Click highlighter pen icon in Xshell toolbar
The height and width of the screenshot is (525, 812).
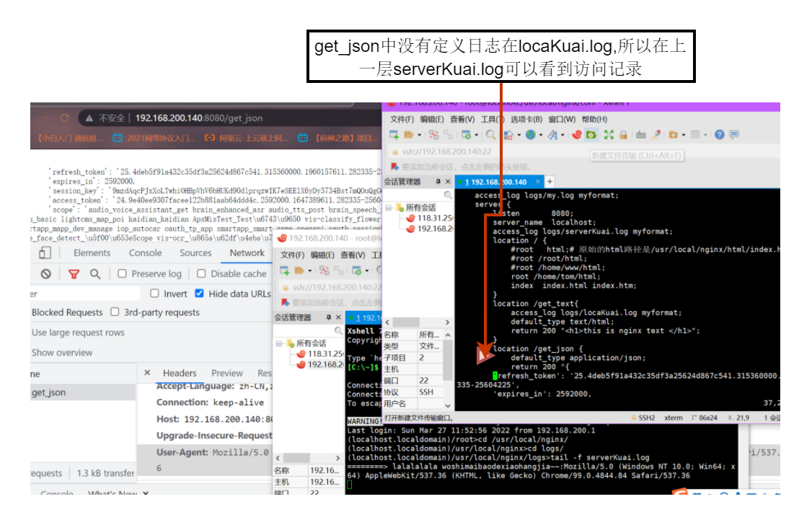pyautogui.click(x=656, y=135)
